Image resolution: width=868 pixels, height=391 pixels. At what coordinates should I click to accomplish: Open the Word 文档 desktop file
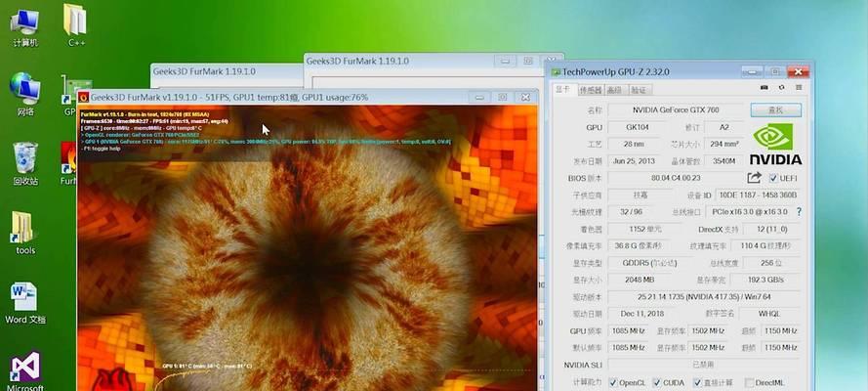pos(25,302)
